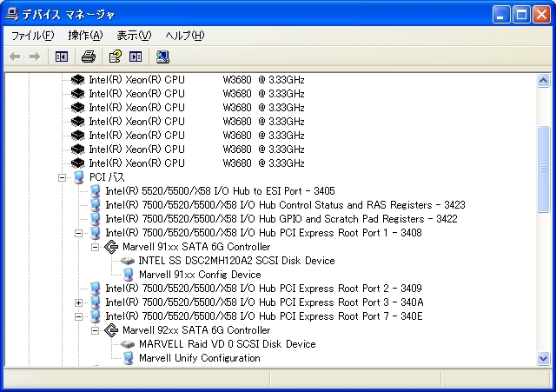Viewport: 556px width, 392px height.
Task: Select Marvell Unify Configuration text
Action: point(200,358)
